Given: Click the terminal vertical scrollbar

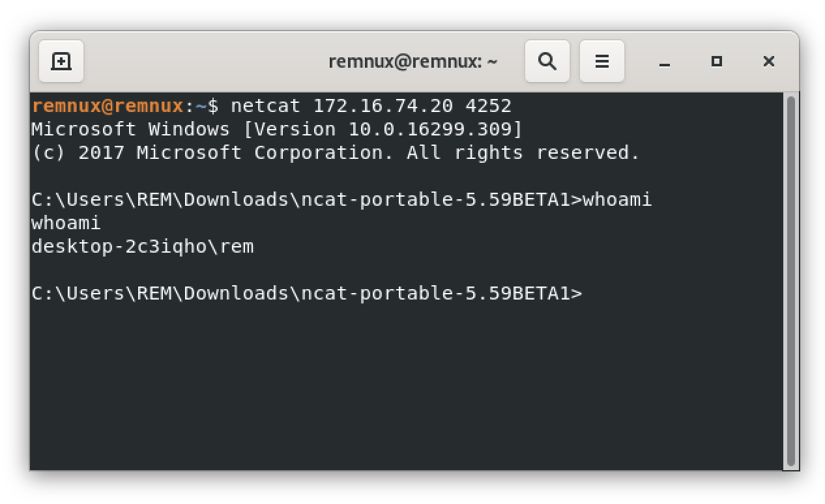Looking at the screenshot, I should click(x=791, y=280).
